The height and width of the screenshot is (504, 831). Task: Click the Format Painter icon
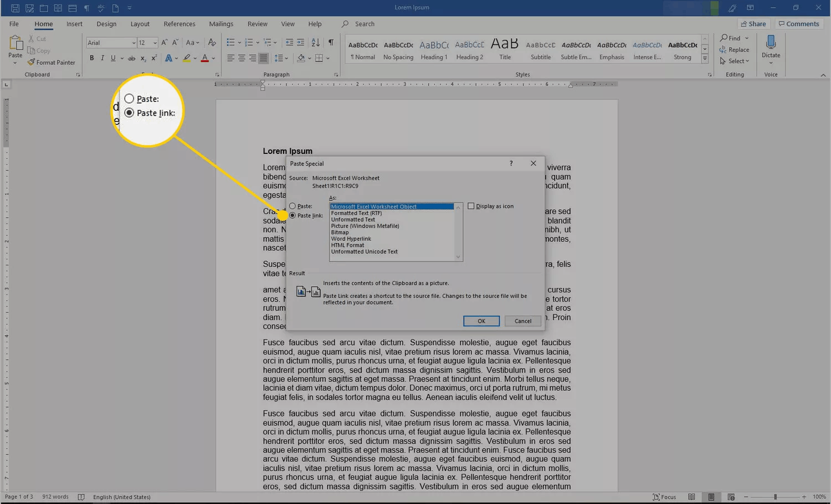[x=32, y=63]
